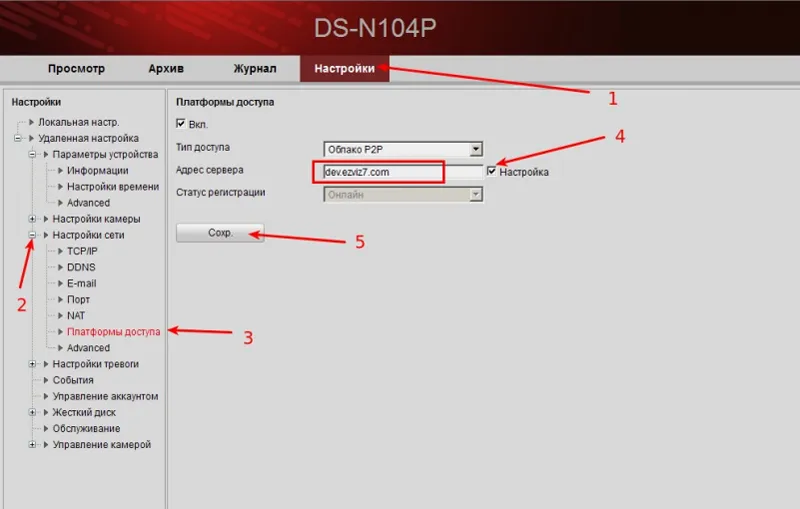The image size is (800, 509).
Task: Select Настройки времени in the tree
Action: tap(112, 187)
